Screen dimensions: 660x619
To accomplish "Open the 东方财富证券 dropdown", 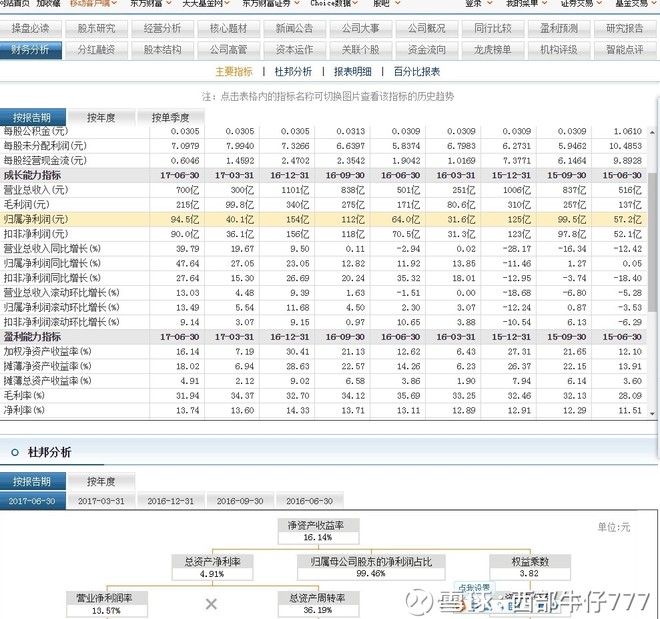I will click(x=271, y=3).
